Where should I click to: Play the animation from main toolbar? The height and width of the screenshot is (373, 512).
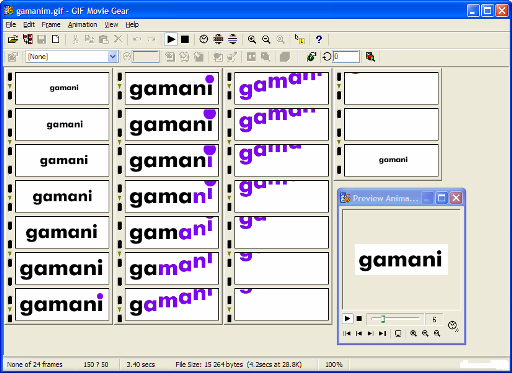click(171, 39)
